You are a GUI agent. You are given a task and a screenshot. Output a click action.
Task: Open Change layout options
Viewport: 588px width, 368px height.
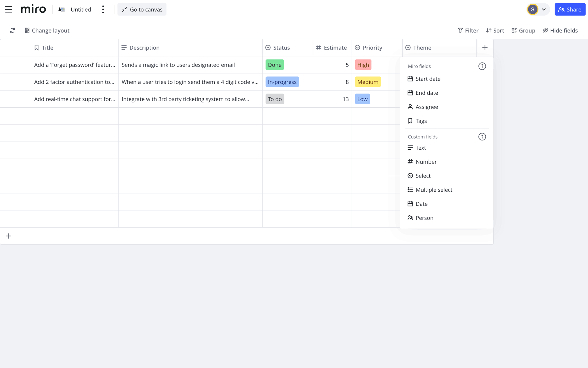(x=47, y=30)
